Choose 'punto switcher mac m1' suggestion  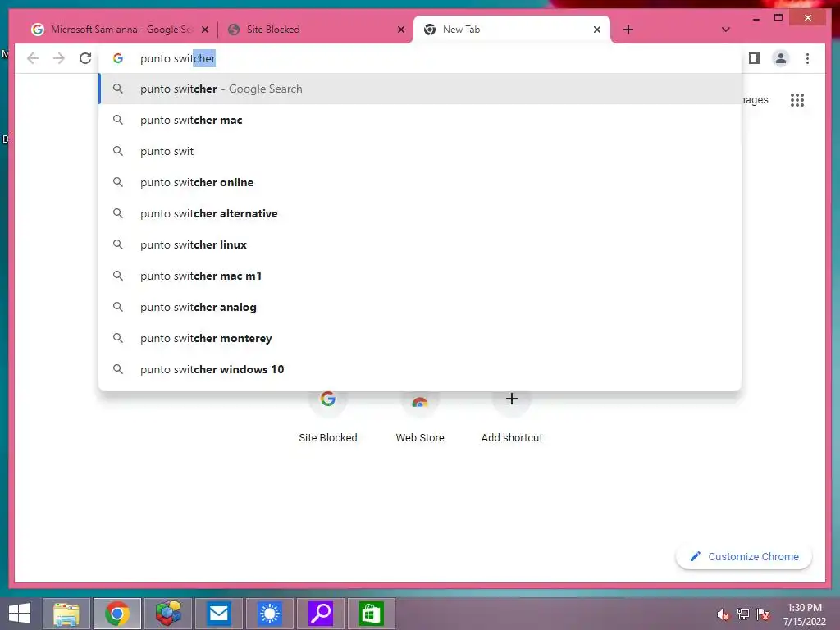pos(421,276)
